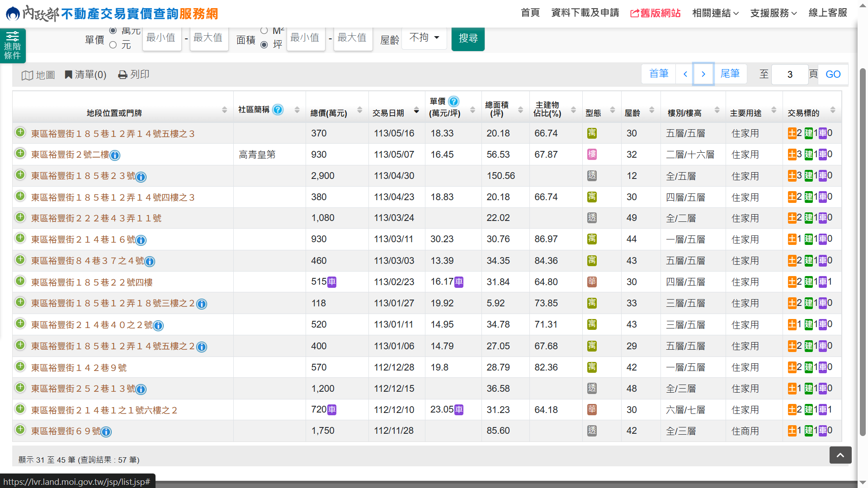Image resolution: width=868 pixels, height=488 pixels.
Task: Click the info icon beside 東區裕豐街69號
Action: click(106, 432)
